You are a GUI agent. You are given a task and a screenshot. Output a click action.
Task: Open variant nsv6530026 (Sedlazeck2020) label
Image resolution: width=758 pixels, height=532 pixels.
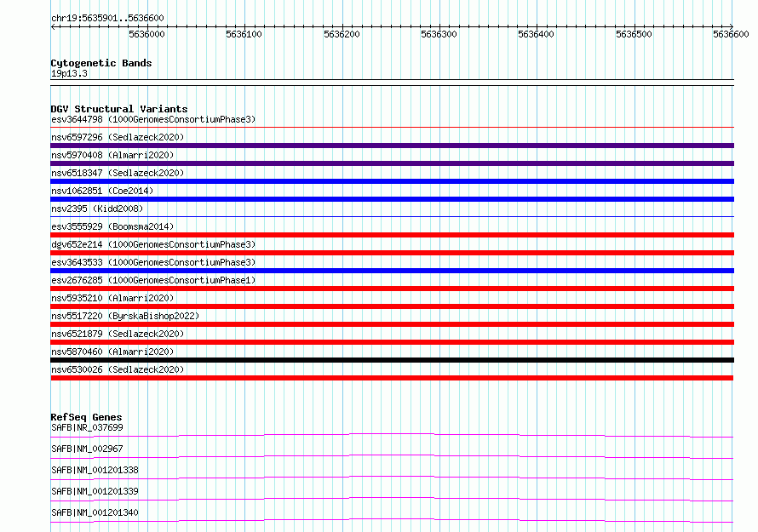118,369
